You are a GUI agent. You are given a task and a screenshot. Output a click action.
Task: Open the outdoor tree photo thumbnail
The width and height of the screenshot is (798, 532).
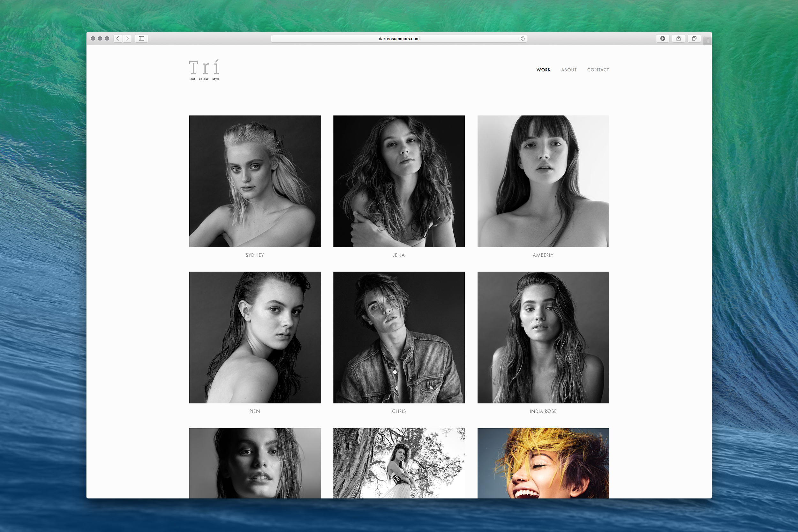399,463
